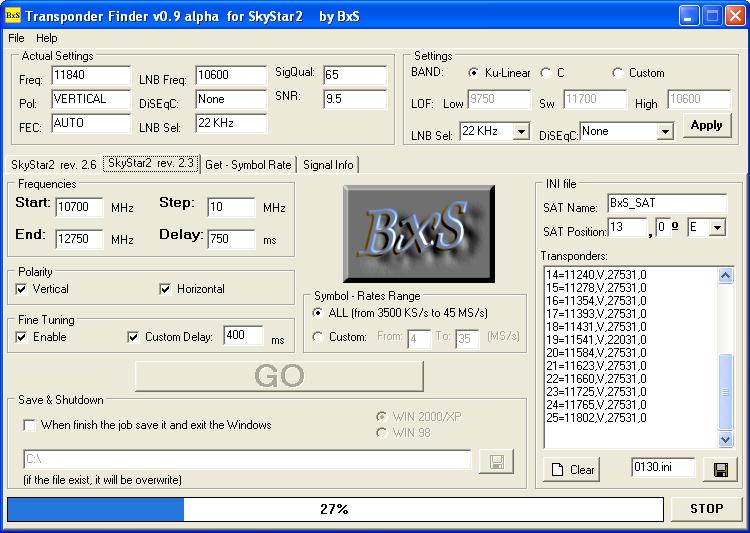Click the STOP button
This screenshot has width=750, height=533.
706,509
